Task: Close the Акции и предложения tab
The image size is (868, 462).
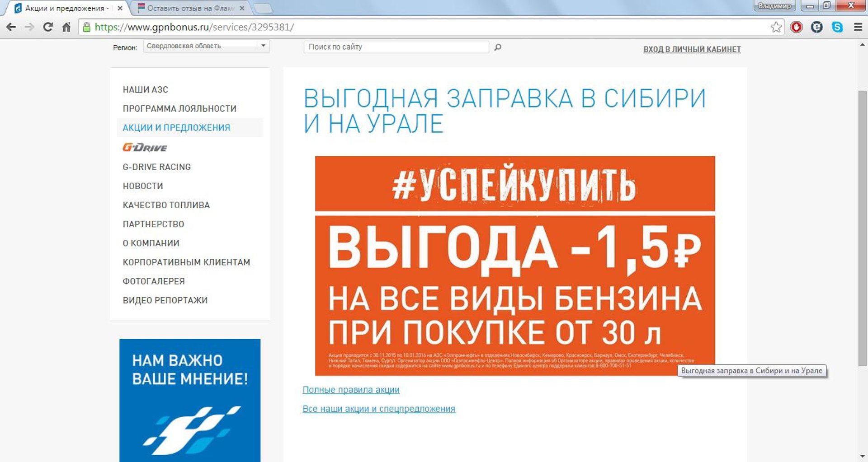Action: click(x=120, y=8)
